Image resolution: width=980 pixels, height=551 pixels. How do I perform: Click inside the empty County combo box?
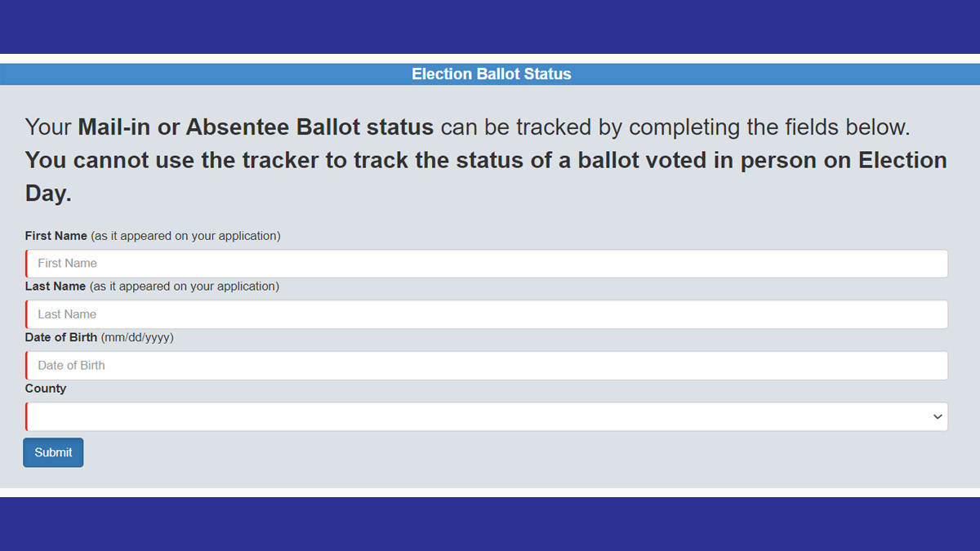coord(408,416)
